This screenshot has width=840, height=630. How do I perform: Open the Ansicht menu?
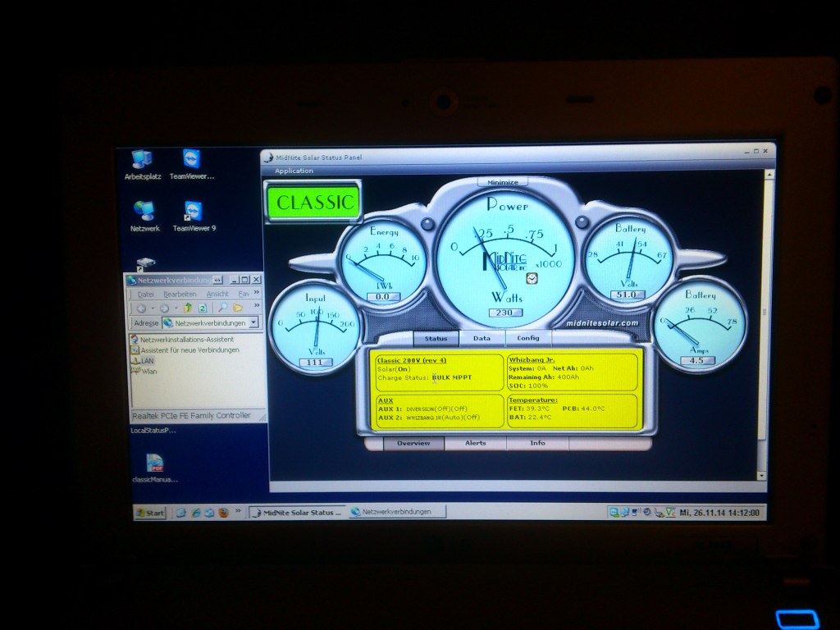coord(217,294)
